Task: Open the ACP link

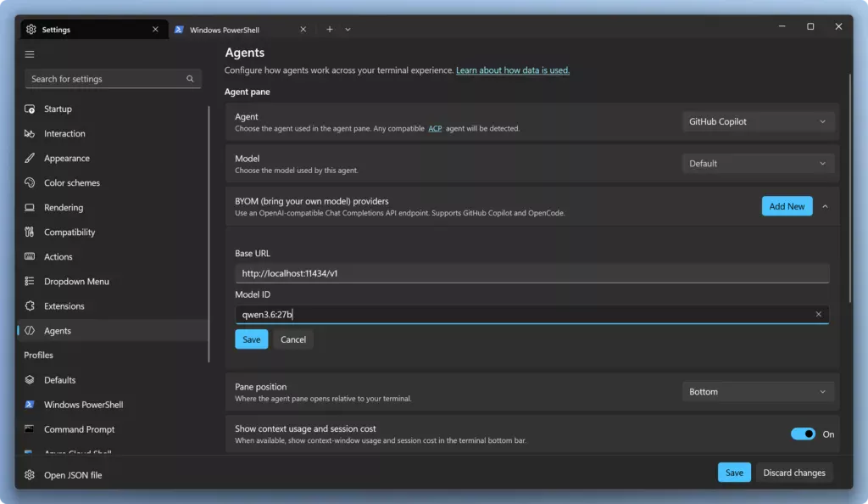Action: click(x=435, y=128)
